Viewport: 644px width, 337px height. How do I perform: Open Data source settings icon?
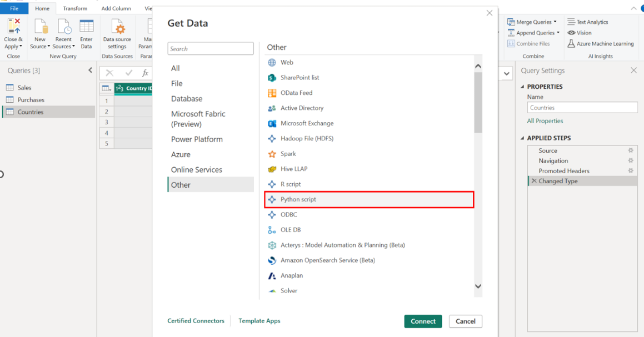click(117, 27)
